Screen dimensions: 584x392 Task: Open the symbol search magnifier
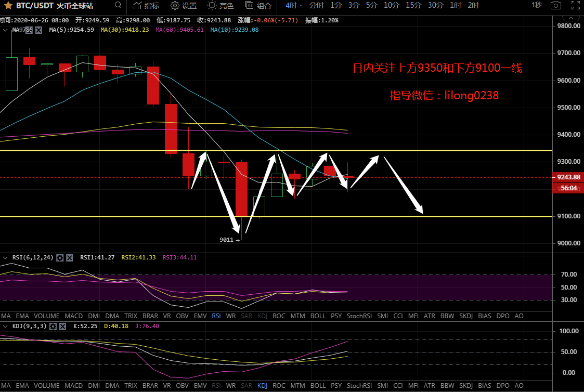(x=118, y=6)
